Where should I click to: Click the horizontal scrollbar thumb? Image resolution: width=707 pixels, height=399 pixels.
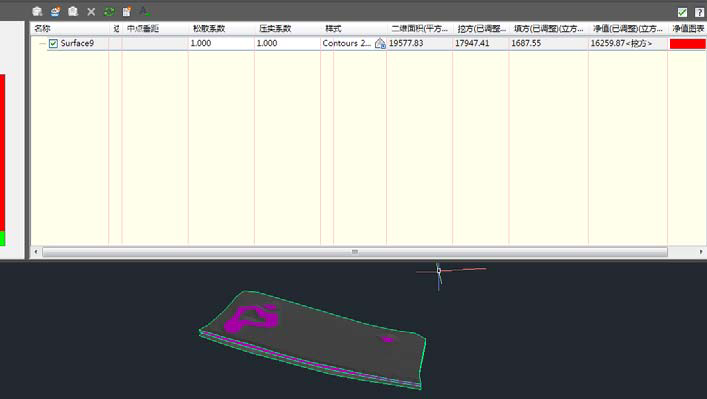[x=355, y=252]
